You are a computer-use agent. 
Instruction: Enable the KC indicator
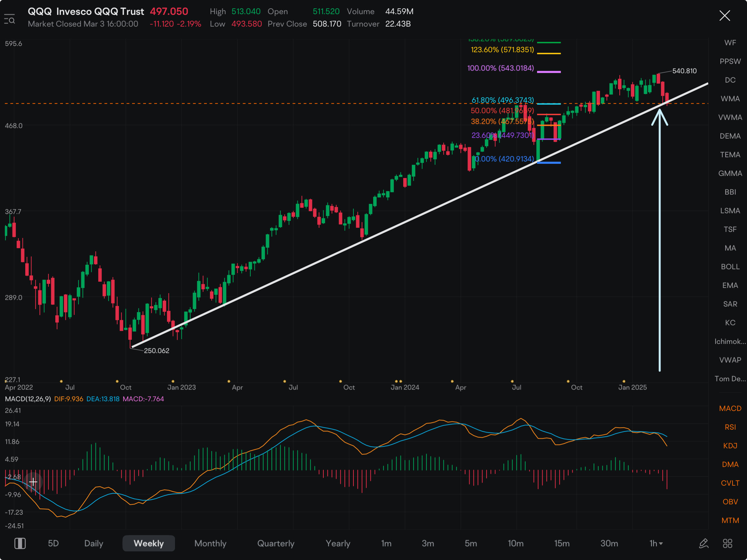coord(730,323)
